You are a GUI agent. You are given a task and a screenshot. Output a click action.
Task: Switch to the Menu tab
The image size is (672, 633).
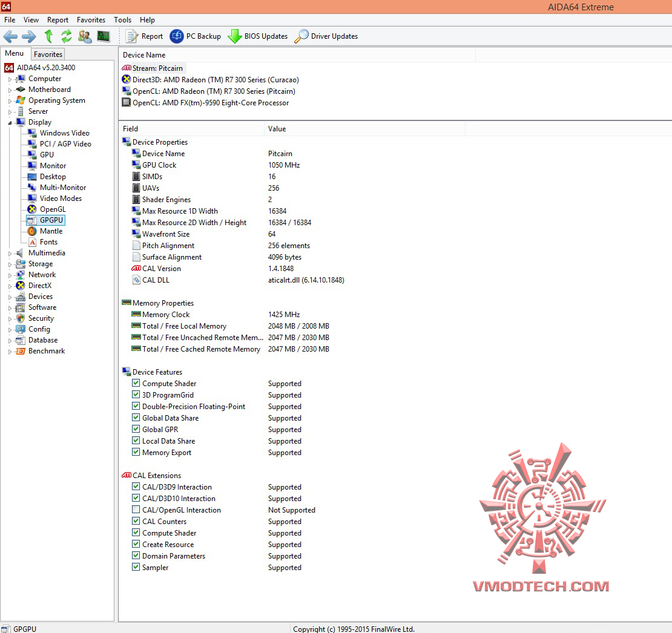[15, 53]
